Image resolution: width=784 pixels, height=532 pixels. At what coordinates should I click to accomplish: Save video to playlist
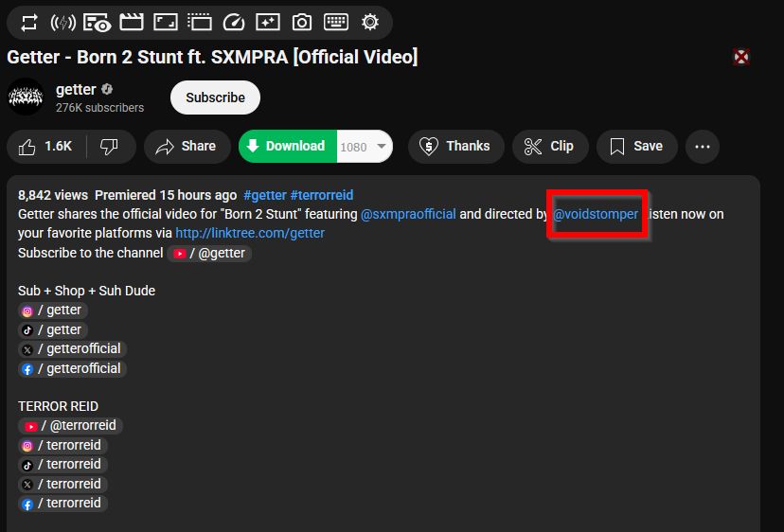point(636,147)
